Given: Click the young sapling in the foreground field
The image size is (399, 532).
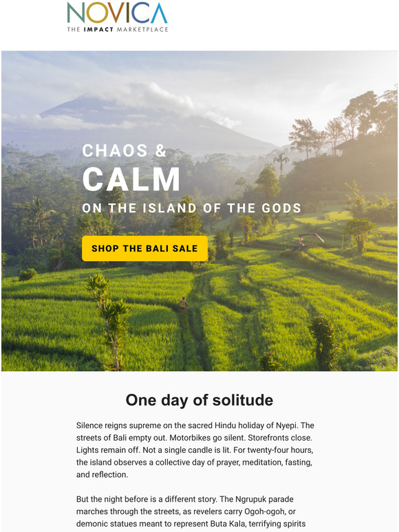Looking at the screenshot, I should (109, 320).
